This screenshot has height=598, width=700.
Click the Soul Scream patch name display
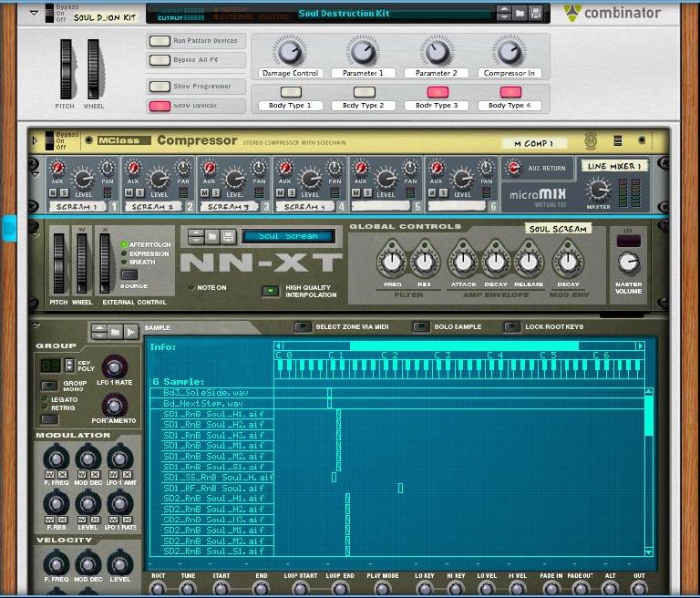click(288, 236)
